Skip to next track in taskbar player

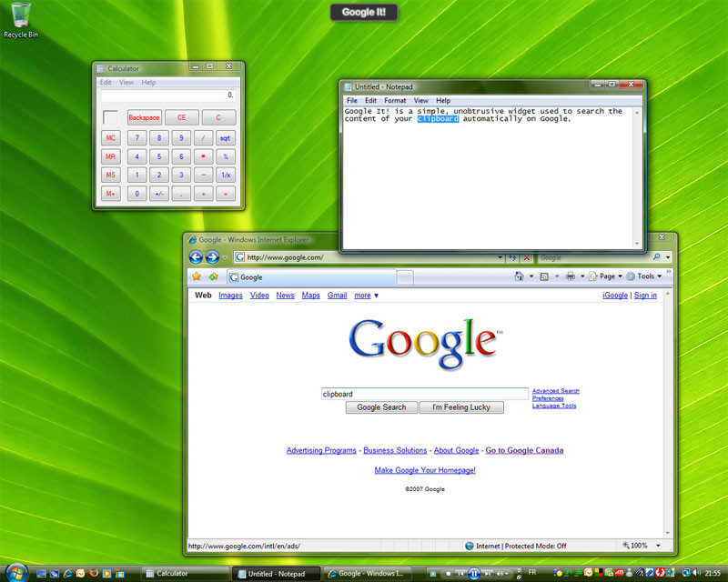point(488,574)
